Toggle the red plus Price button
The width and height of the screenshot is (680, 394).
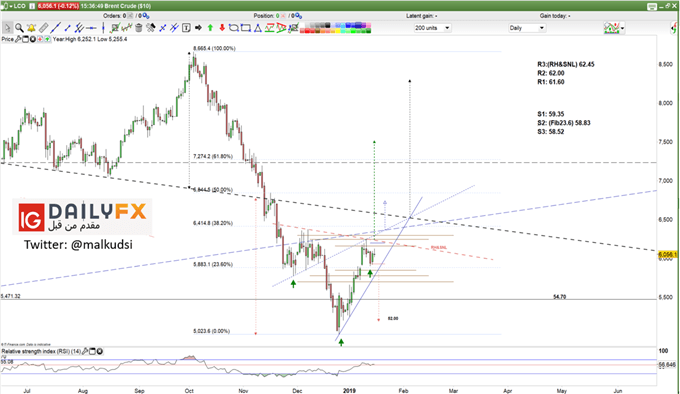40,39
